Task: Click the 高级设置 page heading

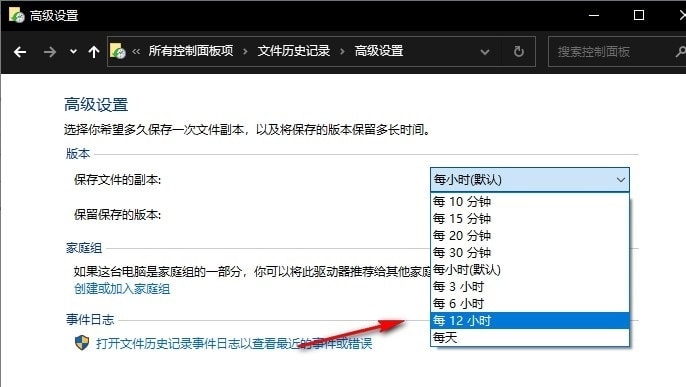Action: point(96,105)
